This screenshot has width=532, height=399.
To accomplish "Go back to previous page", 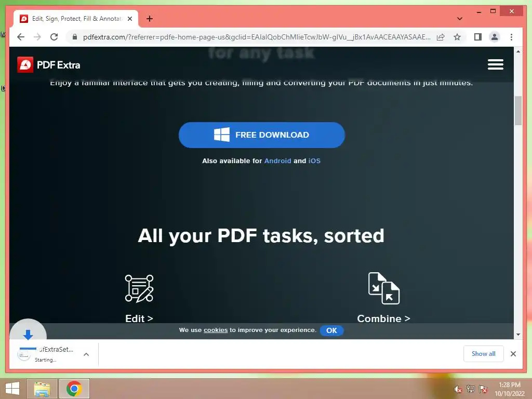I will (x=21, y=37).
